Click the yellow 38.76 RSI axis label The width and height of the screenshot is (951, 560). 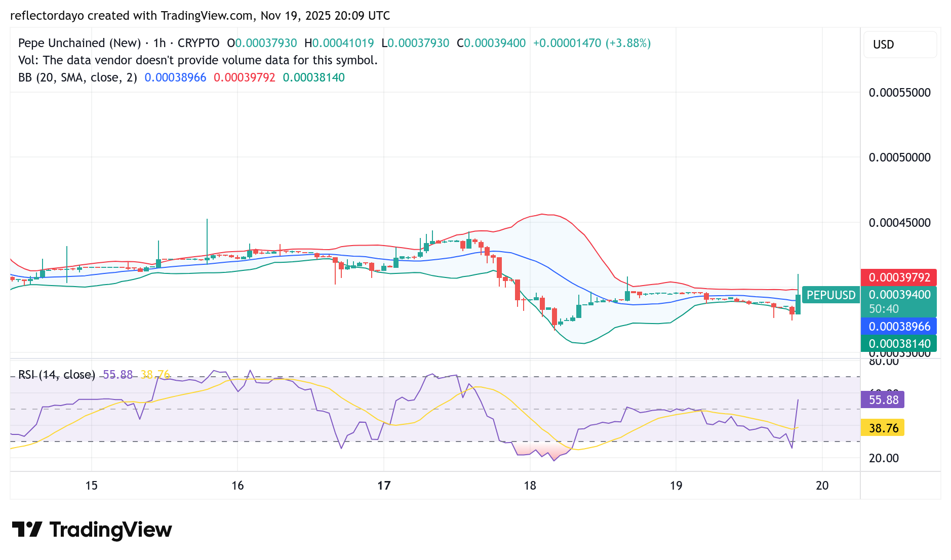pyautogui.click(x=883, y=428)
